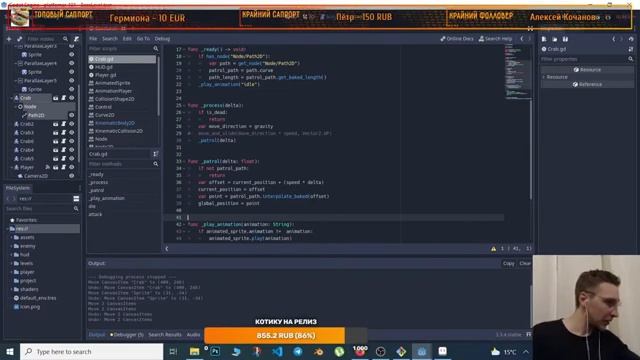The height and width of the screenshot is (360, 640).
Task: Save resource icon in Inspector
Action: click(x=565, y=39)
